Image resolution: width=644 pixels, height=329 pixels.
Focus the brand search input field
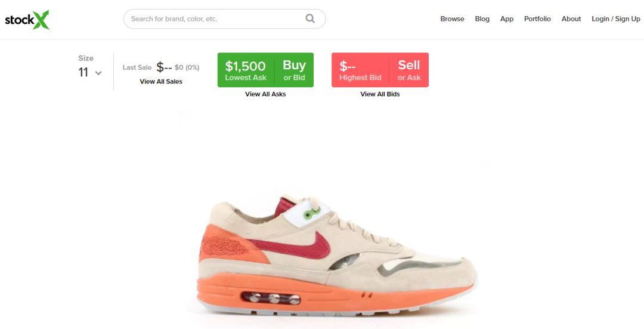pyautogui.click(x=224, y=19)
